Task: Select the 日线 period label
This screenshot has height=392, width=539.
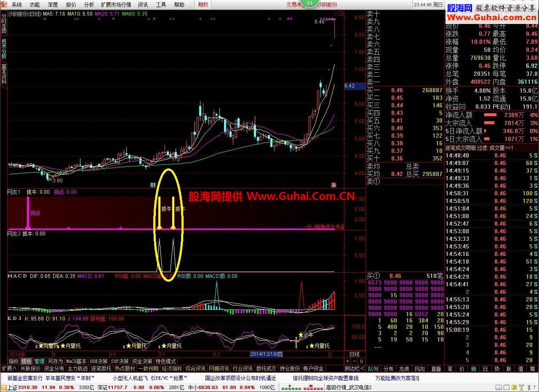Action: [x=355, y=354]
